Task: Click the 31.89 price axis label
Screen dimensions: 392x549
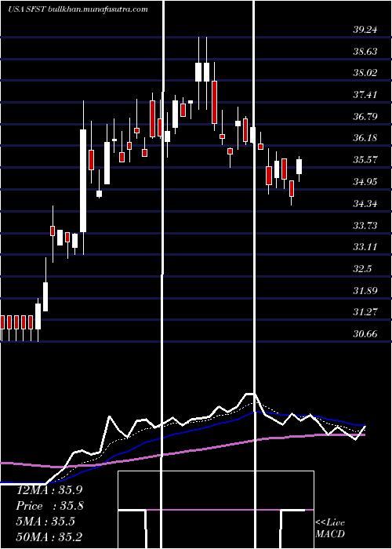Action: 365,291
